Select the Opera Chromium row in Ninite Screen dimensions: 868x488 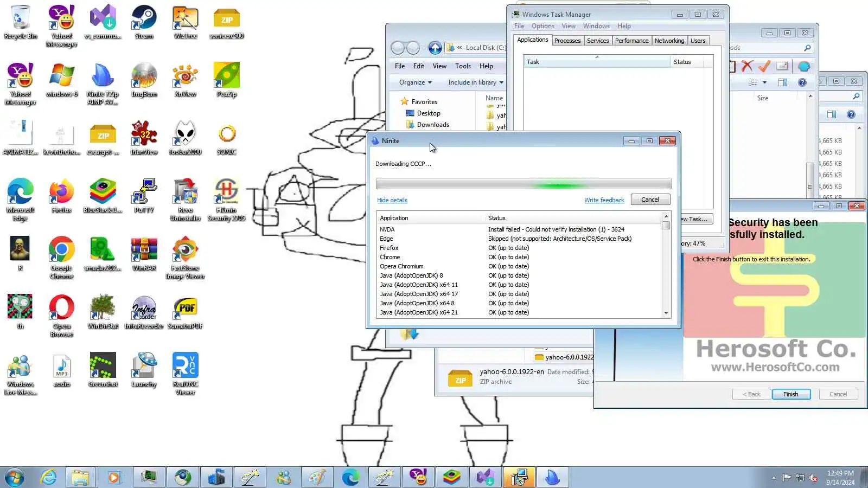[519, 266]
